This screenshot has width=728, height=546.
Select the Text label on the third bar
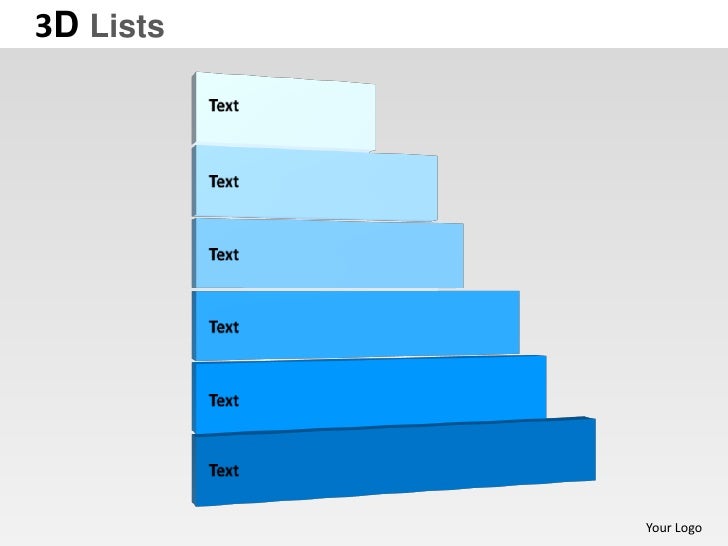[x=224, y=254]
